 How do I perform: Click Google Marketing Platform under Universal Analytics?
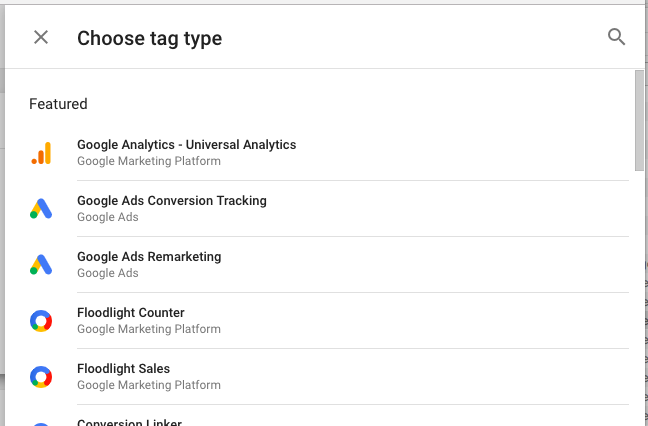(x=149, y=161)
